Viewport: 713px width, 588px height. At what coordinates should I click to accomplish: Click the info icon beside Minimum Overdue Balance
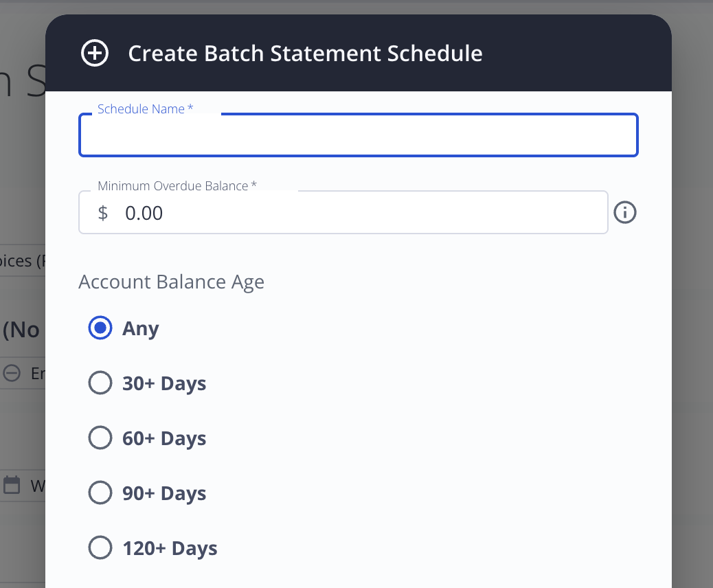coord(625,213)
